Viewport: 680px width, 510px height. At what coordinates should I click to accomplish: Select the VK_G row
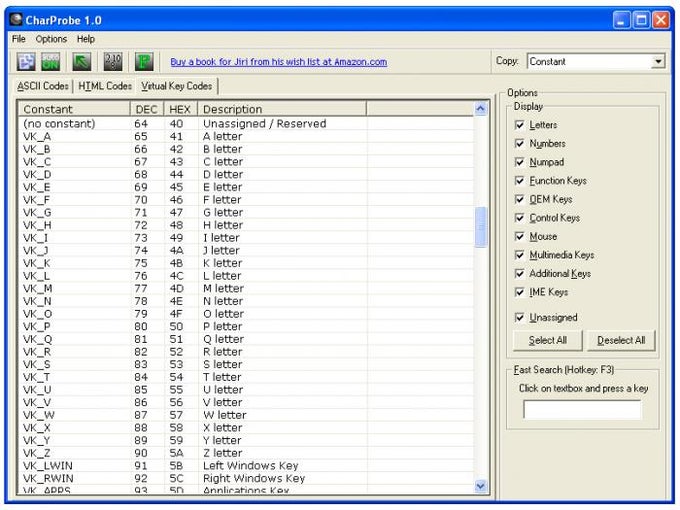click(x=246, y=212)
